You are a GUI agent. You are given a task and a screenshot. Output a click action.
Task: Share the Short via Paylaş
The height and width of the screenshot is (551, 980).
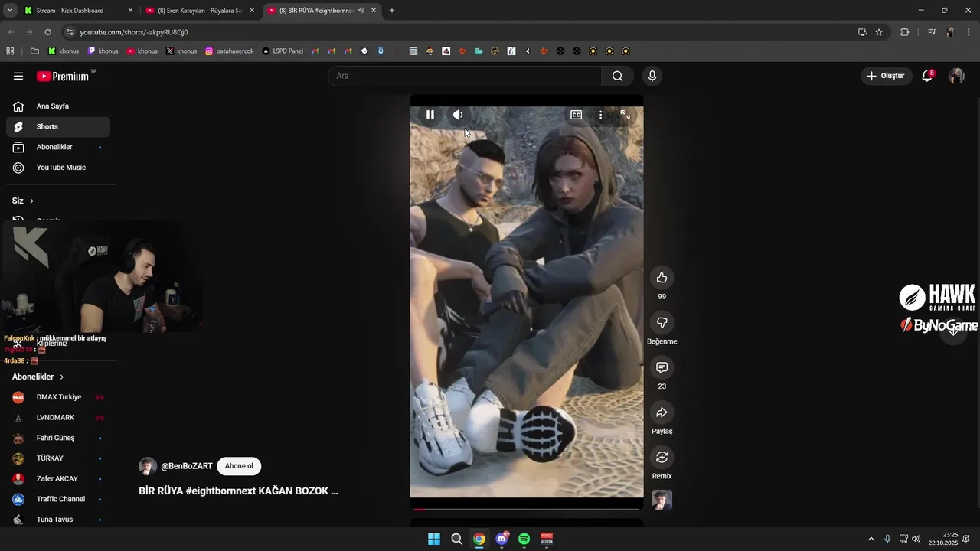click(x=661, y=412)
